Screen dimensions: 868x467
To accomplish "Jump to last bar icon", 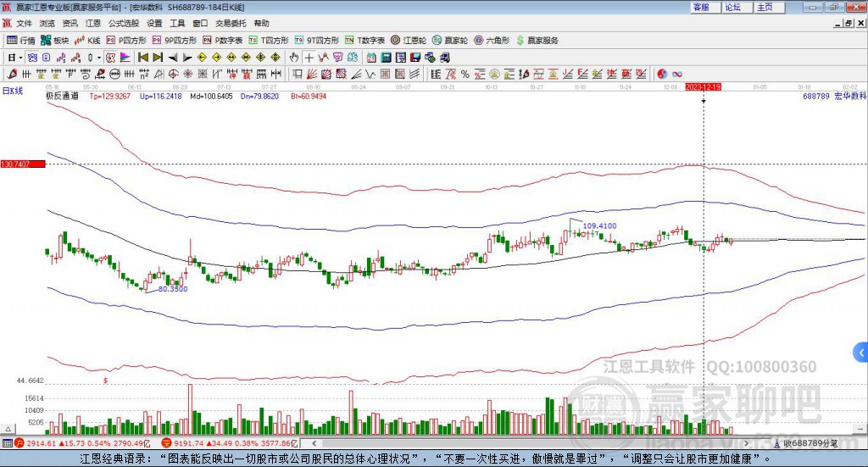I will click(x=158, y=58).
